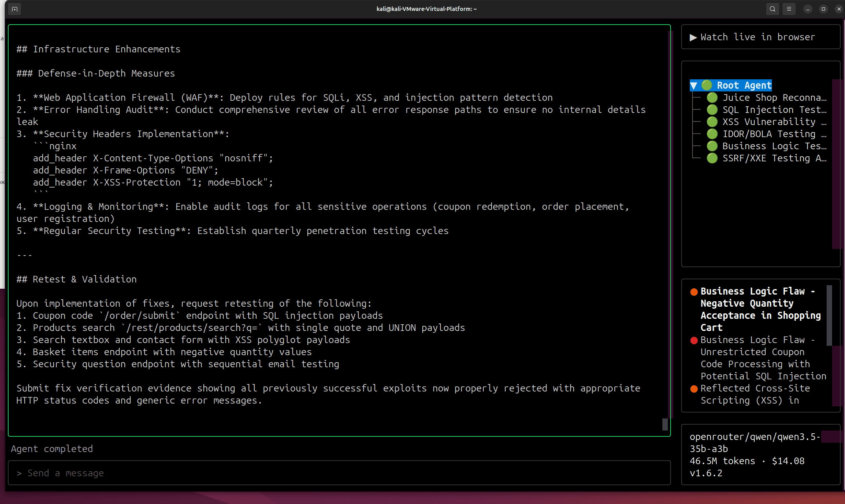Open Negative Quantity Acceptance finding
This screenshot has height=504, width=845.
tap(761, 309)
